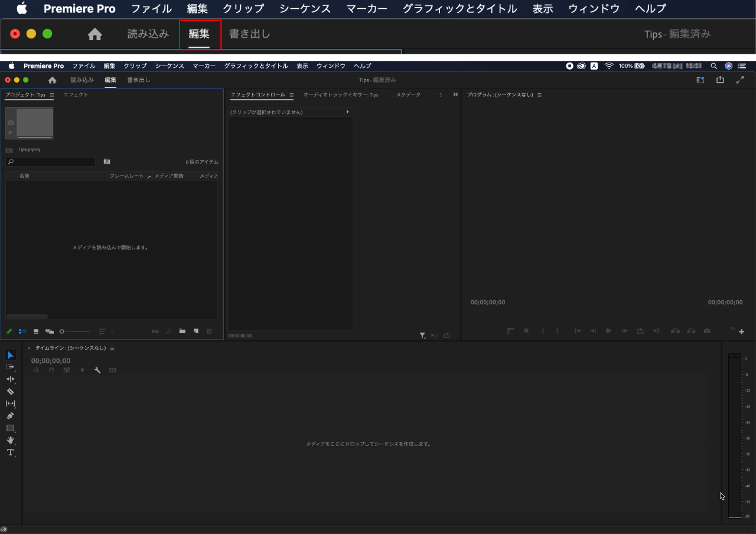The image size is (756, 534).
Task: Open timeline display settings wrench
Action: click(x=97, y=370)
